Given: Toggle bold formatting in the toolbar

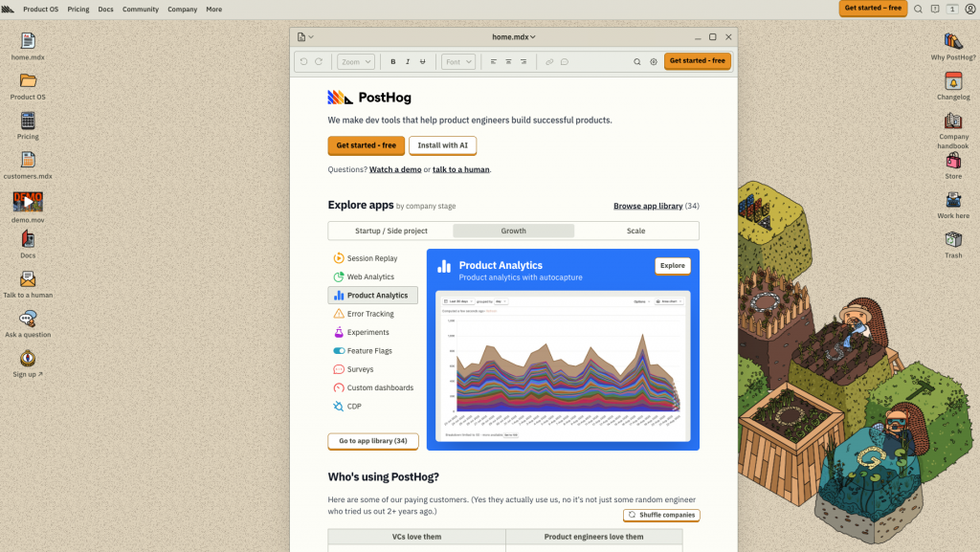Looking at the screenshot, I should [x=393, y=62].
